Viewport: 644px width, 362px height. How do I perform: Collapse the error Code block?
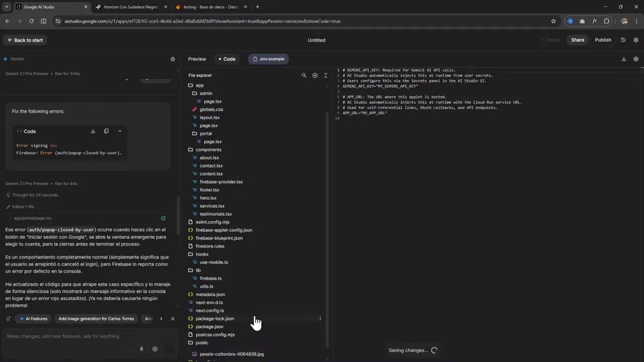120,131
